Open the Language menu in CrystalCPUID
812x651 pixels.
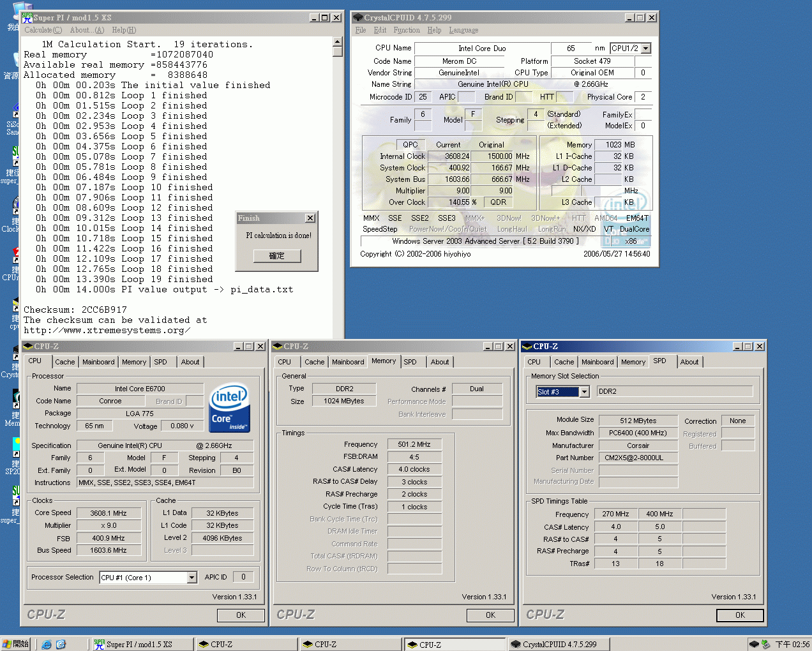click(x=463, y=30)
